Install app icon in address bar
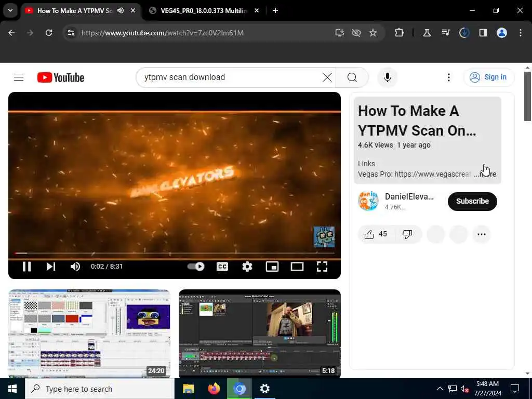 340,33
